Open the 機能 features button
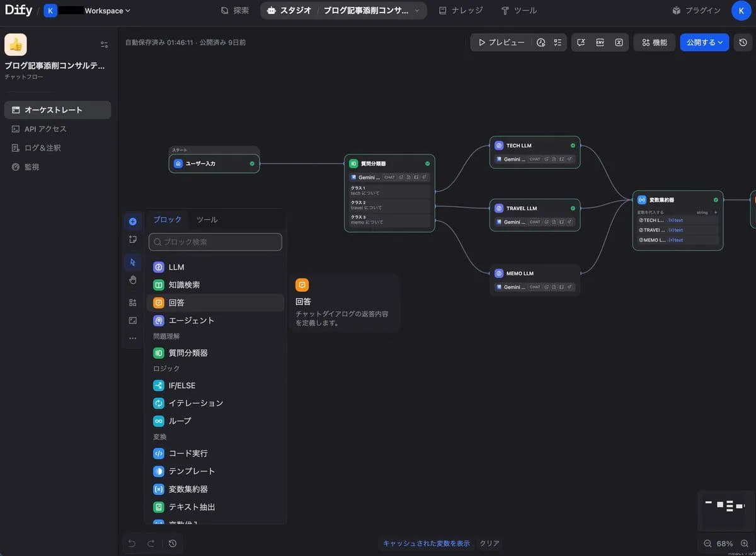Viewport: 756px width, 556px height. pyautogui.click(x=655, y=43)
